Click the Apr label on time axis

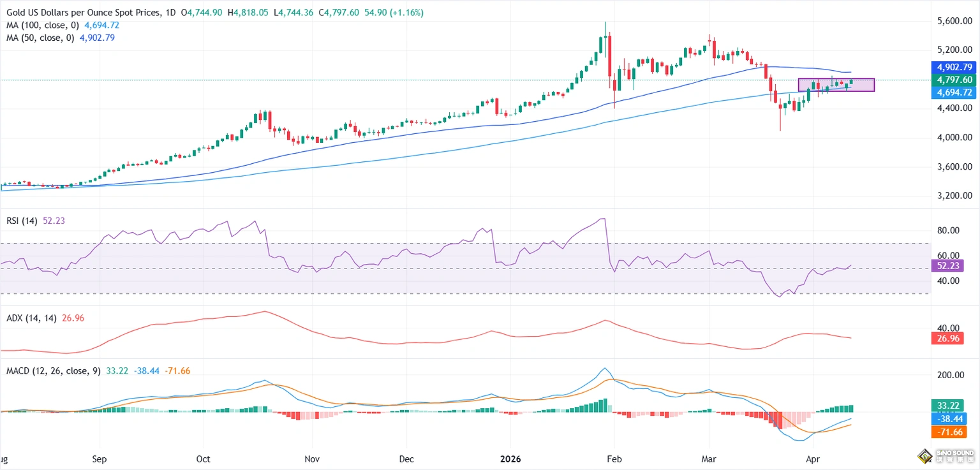coord(812,459)
